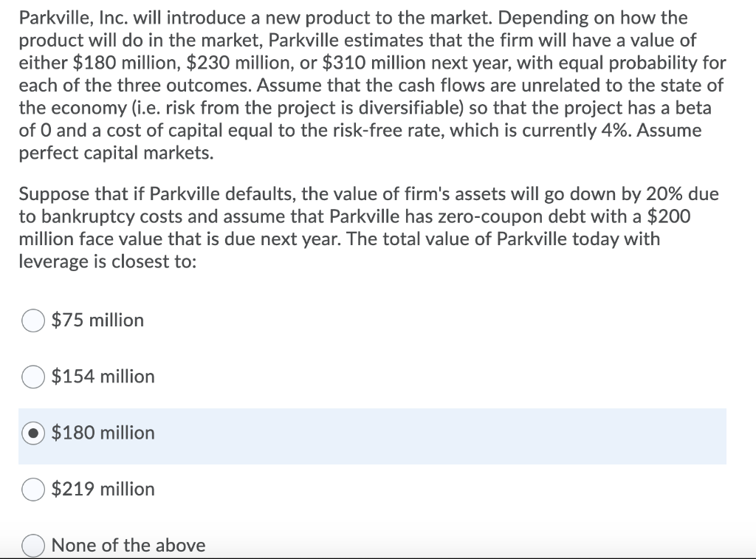Click the text "leverage is closest to:"
Viewport: 756px width, 559px height.
(x=108, y=261)
